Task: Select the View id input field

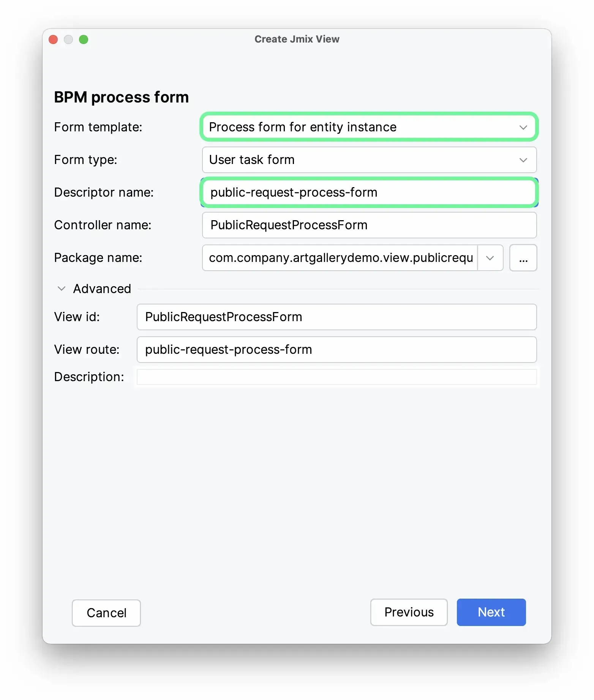Action: (x=336, y=317)
